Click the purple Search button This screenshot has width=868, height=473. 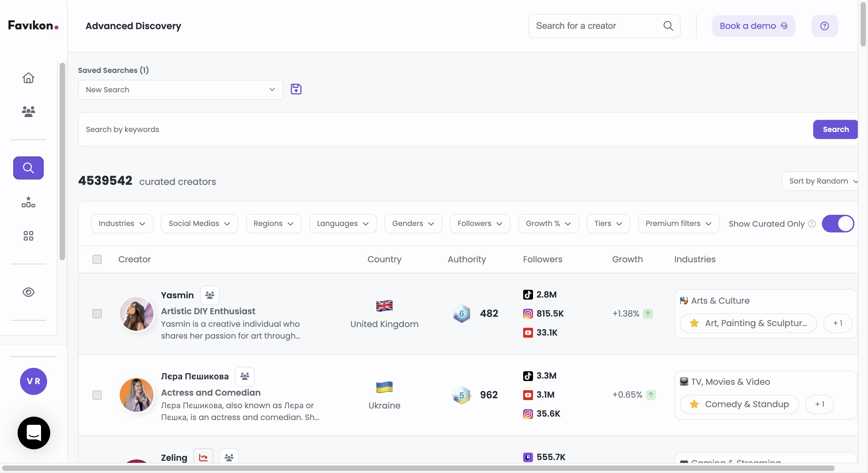pyautogui.click(x=835, y=129)
